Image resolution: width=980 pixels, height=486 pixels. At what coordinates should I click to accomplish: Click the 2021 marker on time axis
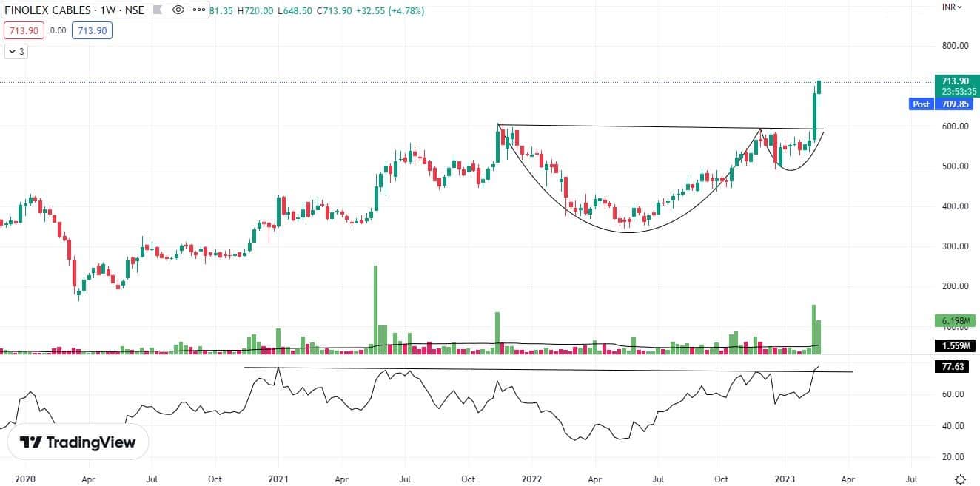(278, 479)
